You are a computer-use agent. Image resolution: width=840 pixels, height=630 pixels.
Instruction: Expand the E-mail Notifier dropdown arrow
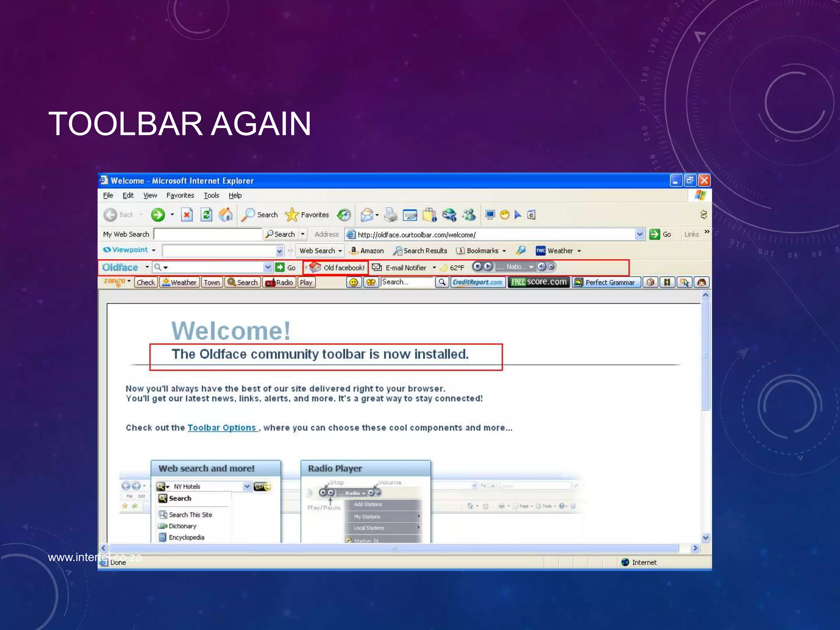point(434,267)
